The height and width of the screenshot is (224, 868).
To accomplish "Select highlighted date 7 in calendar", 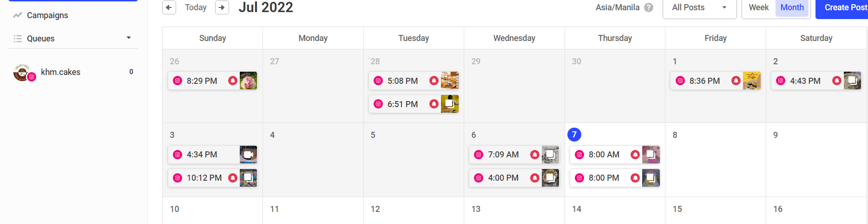I will click(574, 135).
